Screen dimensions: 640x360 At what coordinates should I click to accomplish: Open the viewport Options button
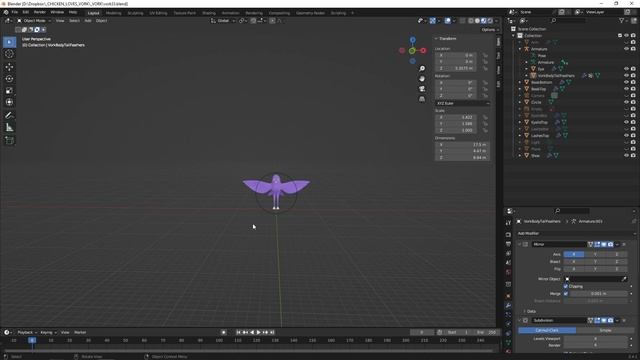(x=489, y=29)
